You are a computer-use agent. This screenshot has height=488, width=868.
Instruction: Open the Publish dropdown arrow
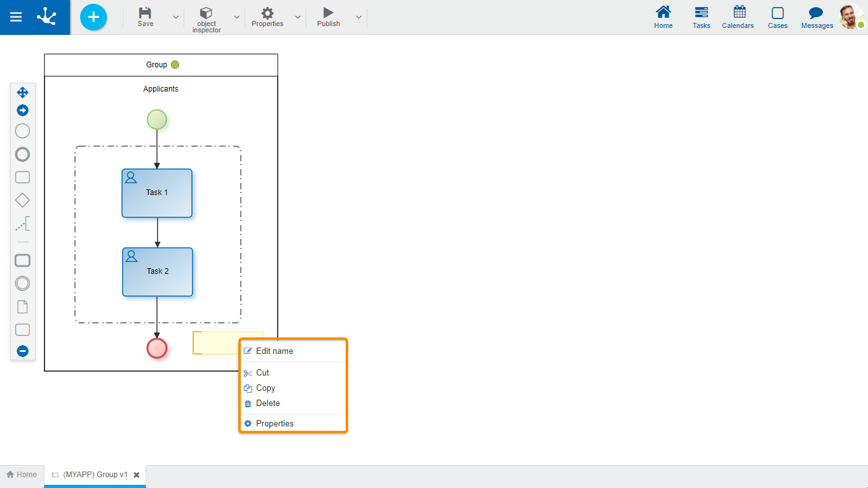point(358,17)
